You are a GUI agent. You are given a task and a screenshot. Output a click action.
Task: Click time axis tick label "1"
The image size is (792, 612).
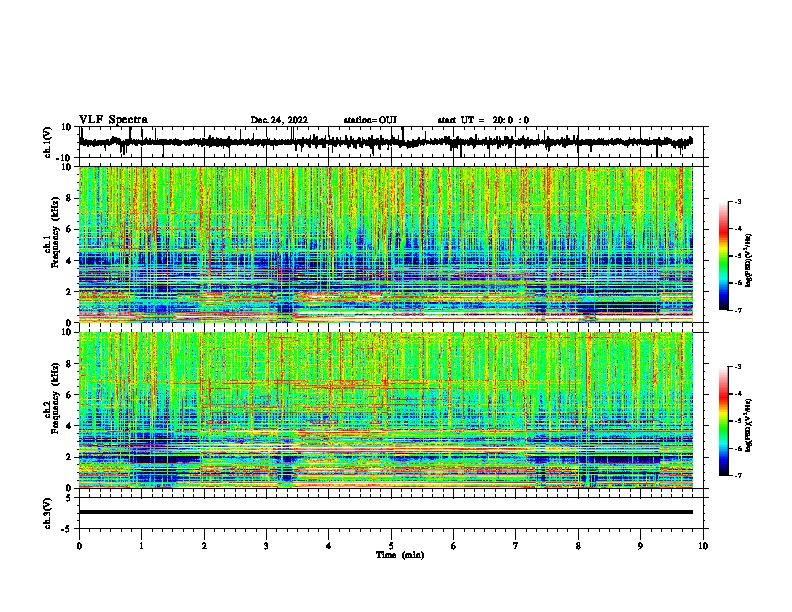click(x=141, y=546)
